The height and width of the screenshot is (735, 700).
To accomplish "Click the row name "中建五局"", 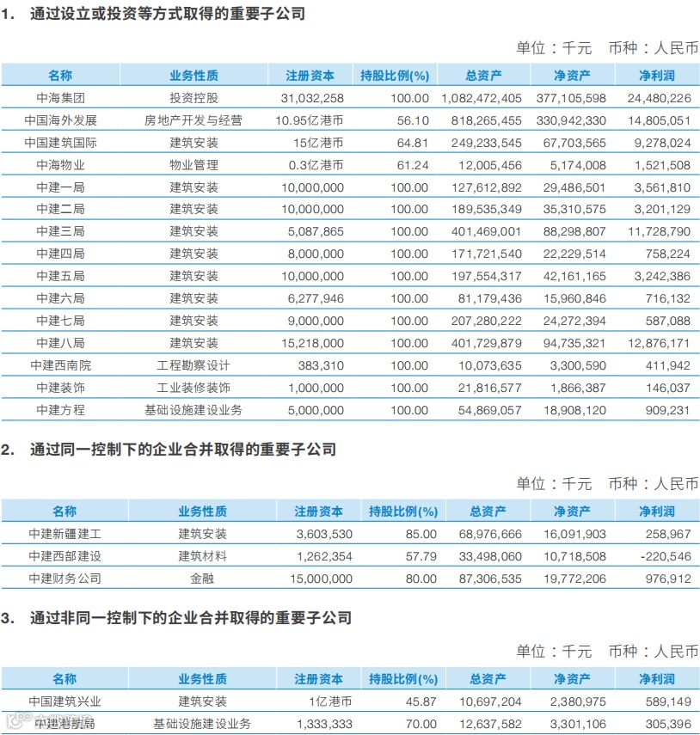I will click(61, 276).
